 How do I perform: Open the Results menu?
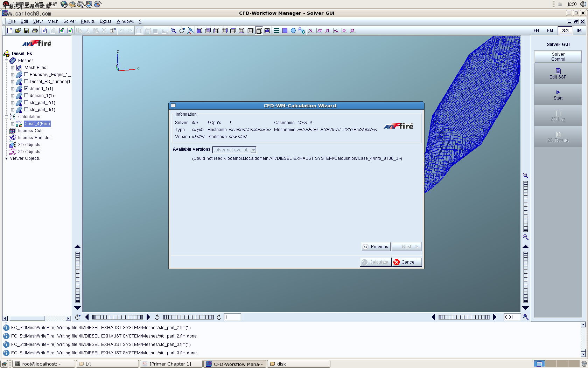[88, 21]
